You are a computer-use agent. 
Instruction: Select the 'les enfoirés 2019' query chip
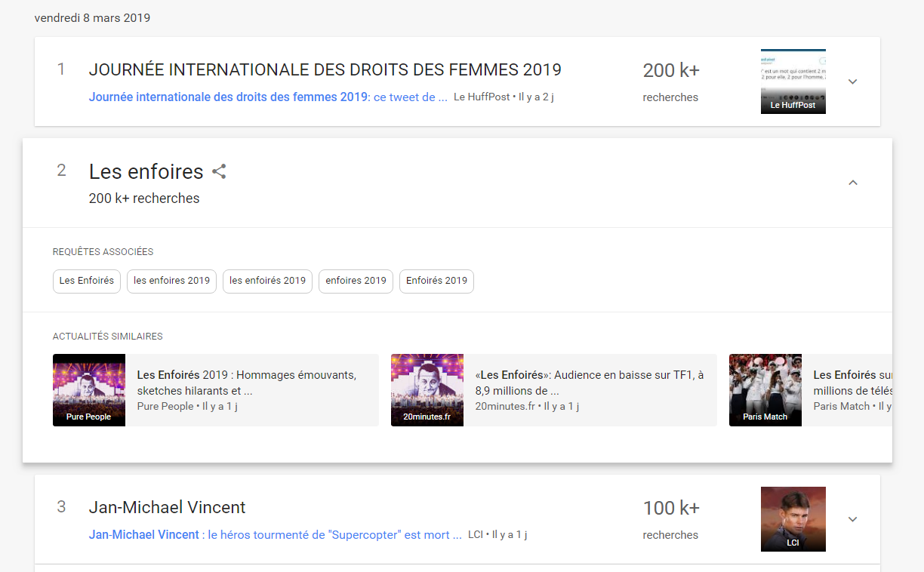pos(267,281)
